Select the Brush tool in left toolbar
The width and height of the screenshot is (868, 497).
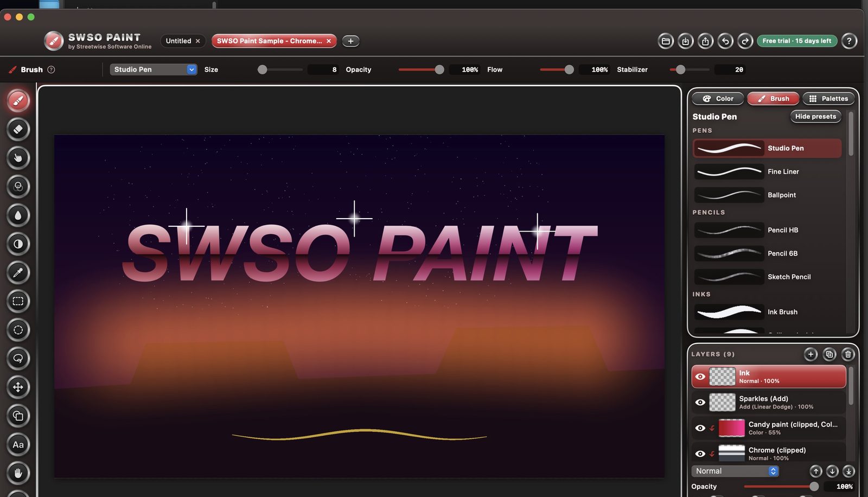coord(18,101)
